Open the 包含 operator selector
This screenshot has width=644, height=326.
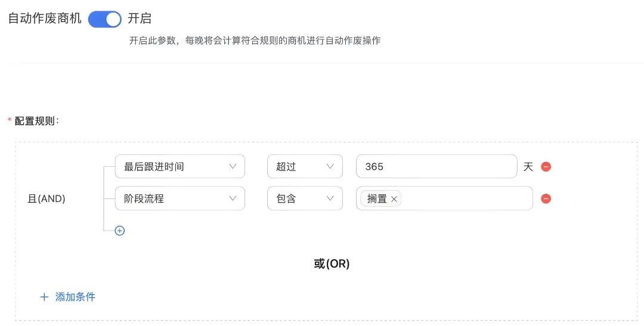point(305,198)
